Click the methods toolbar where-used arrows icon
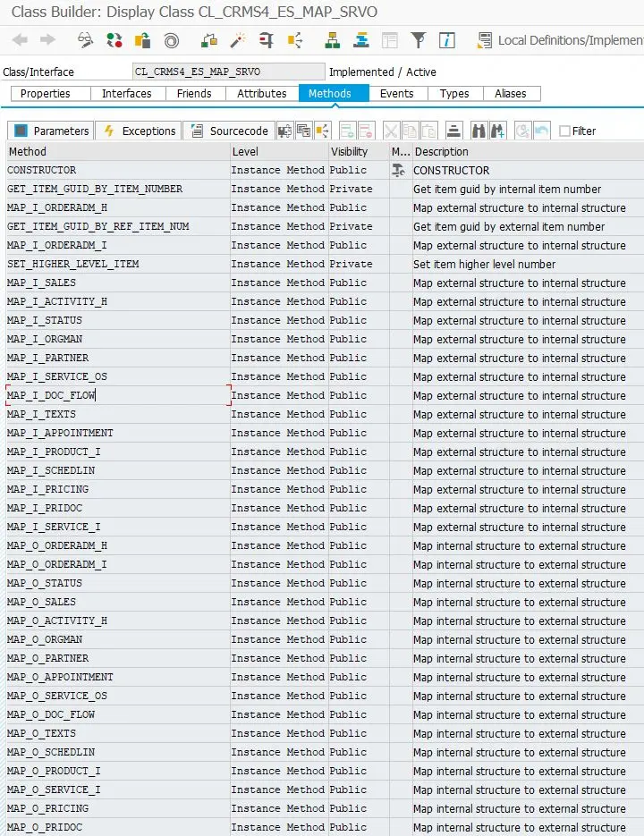 point(323,131)
